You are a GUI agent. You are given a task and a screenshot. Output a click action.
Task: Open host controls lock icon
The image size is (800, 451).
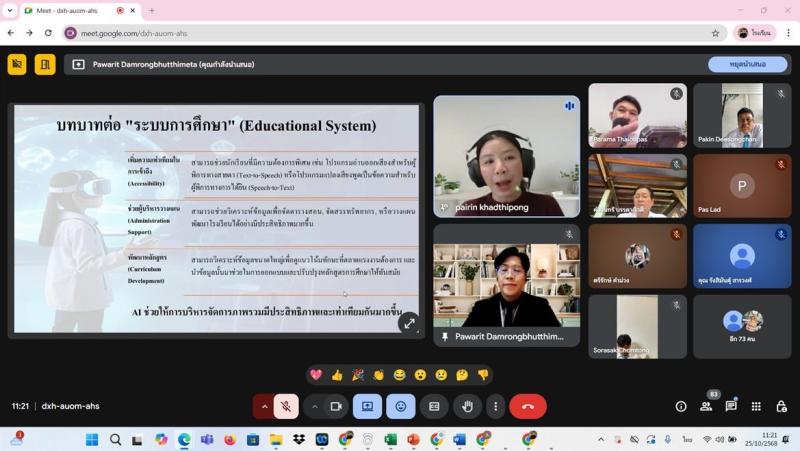coord(781,406)
